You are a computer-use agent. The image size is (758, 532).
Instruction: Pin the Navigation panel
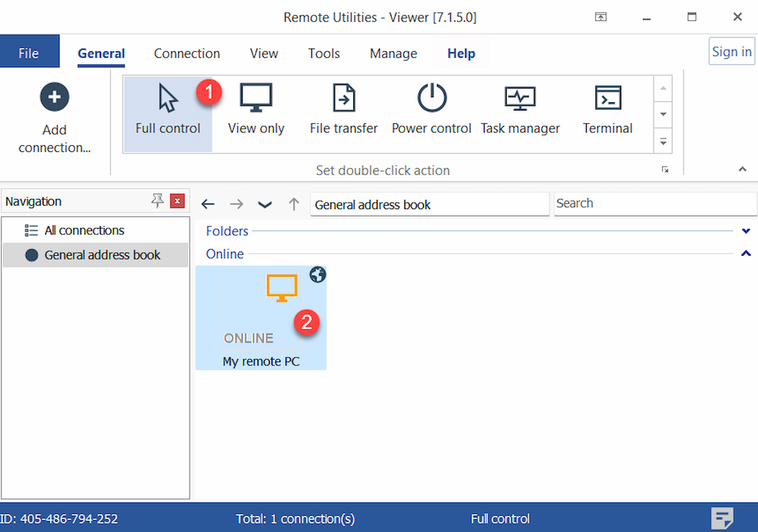click(157, 201)
